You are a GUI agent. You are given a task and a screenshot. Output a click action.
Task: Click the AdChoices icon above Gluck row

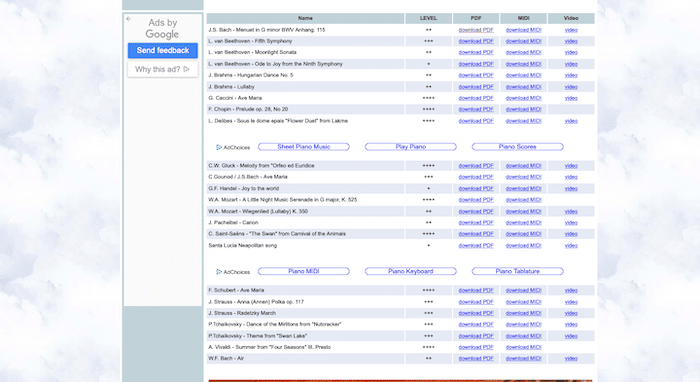point(219,147)
